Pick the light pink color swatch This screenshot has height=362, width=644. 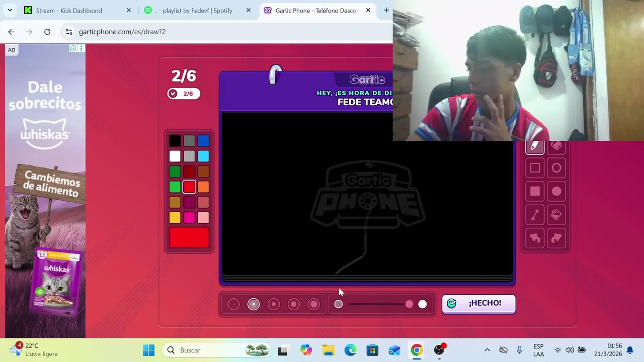tap(203, 218)
